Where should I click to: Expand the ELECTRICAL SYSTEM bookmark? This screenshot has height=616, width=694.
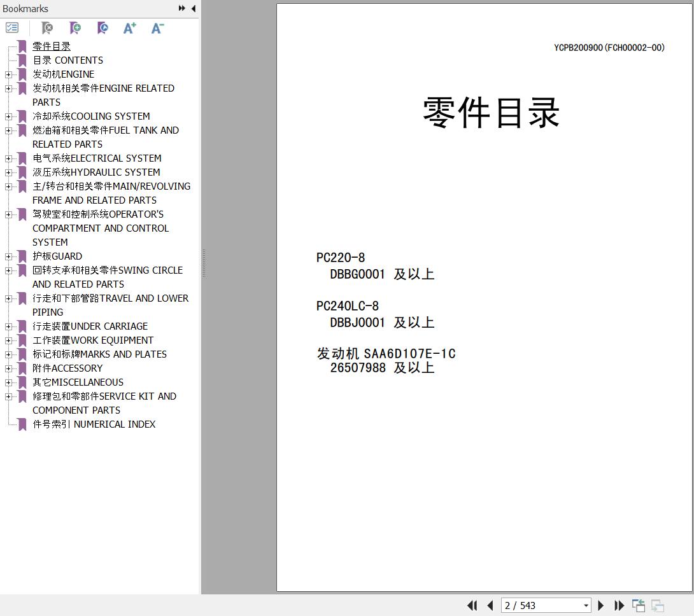pos(8,158)
